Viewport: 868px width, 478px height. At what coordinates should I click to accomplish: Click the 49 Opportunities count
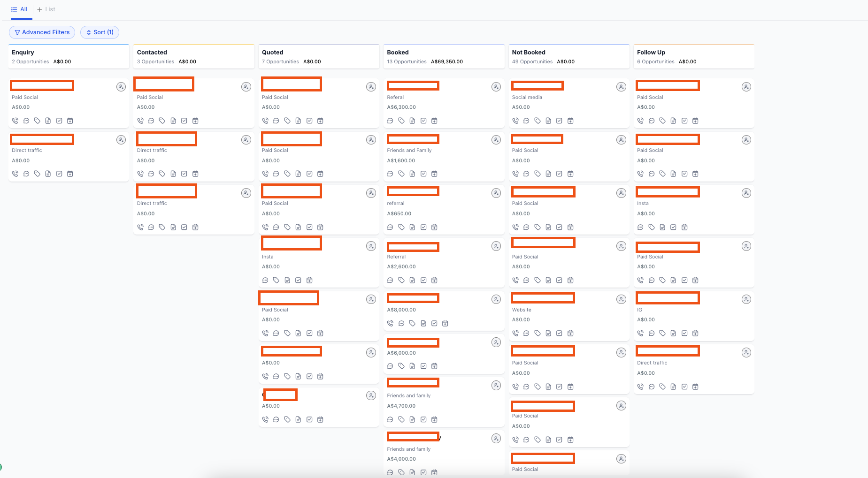point(532,62)
